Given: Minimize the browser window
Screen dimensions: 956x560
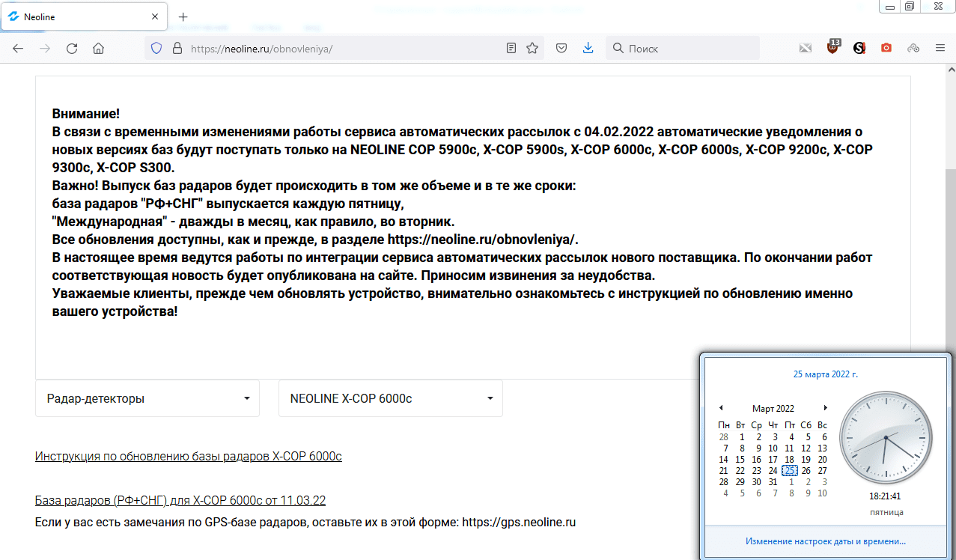Looking at the screenshot, I should 889,6.
